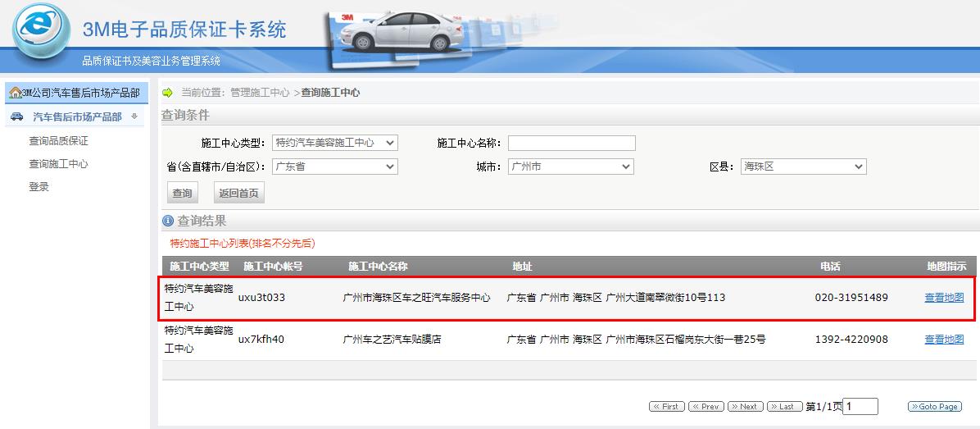Click address 广州大道南翠微街10号113
This screenshot has height=429, width=980.
tap(665, 298)
